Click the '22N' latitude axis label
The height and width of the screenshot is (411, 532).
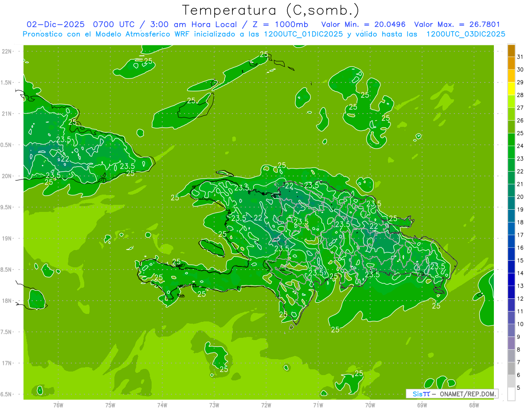tap(7, 51)
